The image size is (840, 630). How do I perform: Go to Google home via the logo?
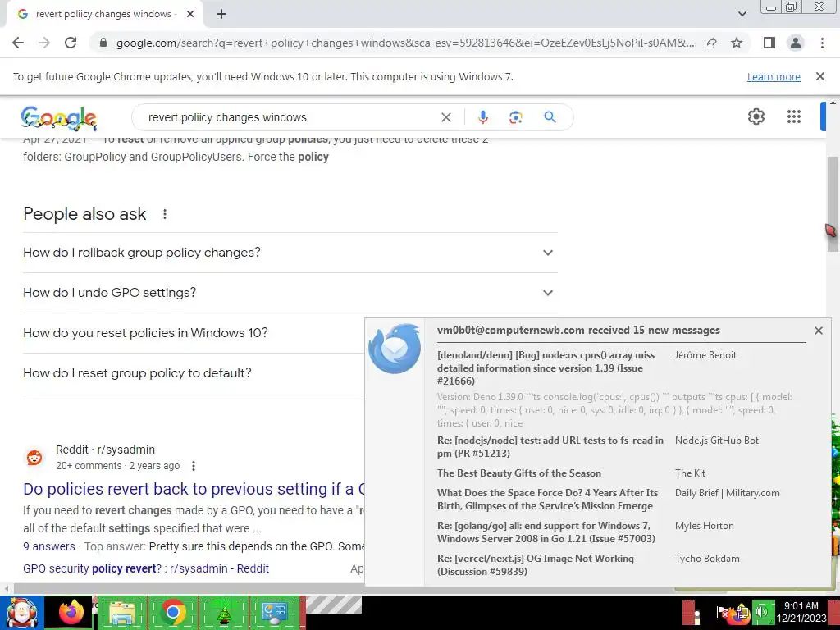(59, 118)
